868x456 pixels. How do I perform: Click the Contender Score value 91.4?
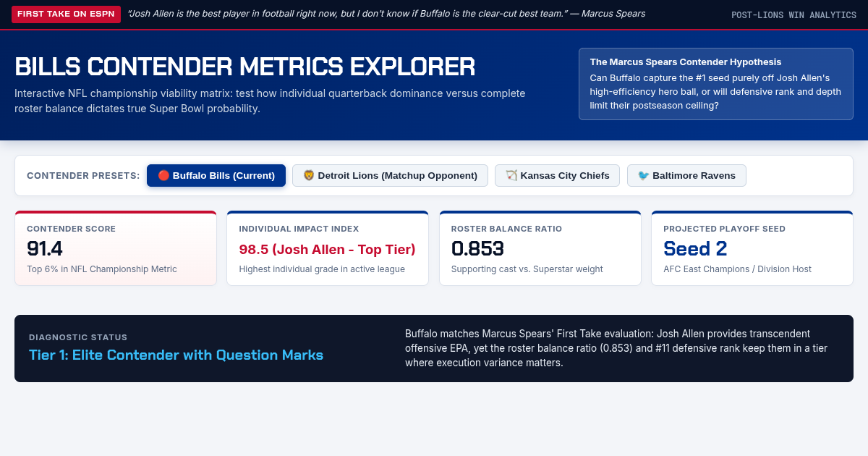[45, 248]
